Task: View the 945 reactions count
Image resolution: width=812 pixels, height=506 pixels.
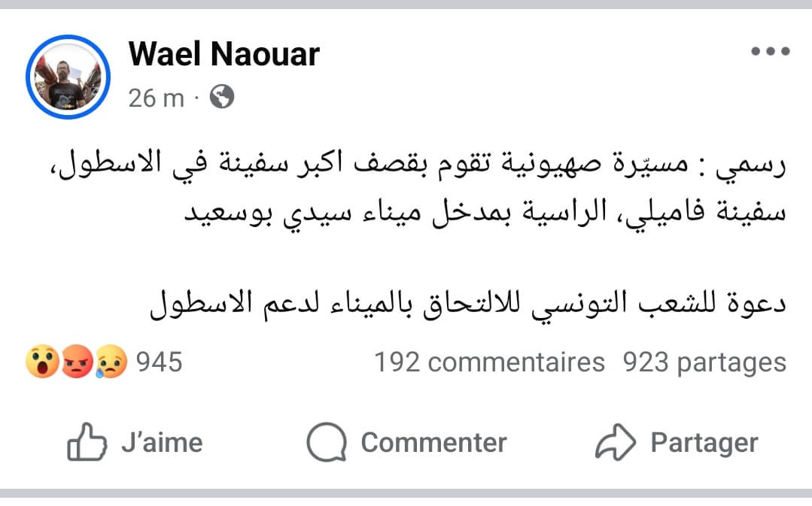Action: coord(159,362)
